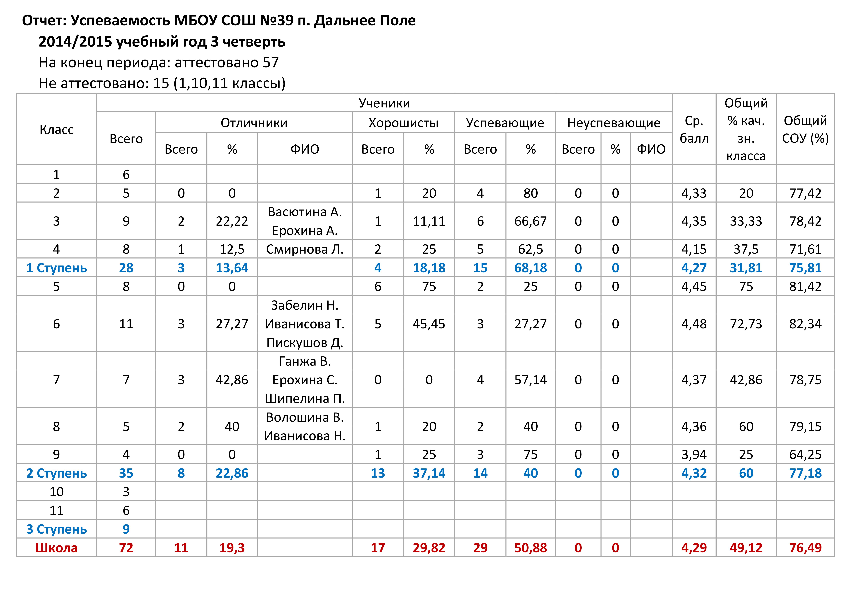Click the name 'Шипелина П.' in class 7
The image size is (868, 614).
pos(305,399)
